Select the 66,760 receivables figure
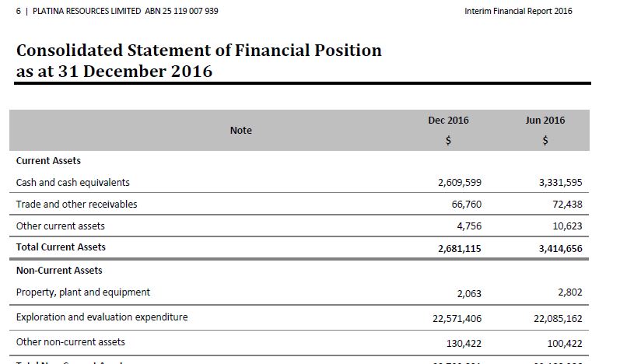The width and height of the screenshot is (627, 364). tap(466, 205)
